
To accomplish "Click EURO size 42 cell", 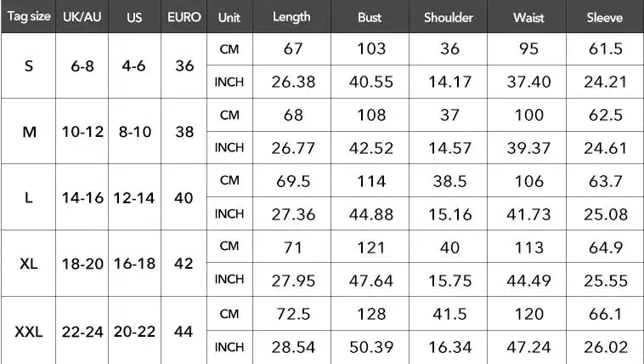I will click(184, 264).
